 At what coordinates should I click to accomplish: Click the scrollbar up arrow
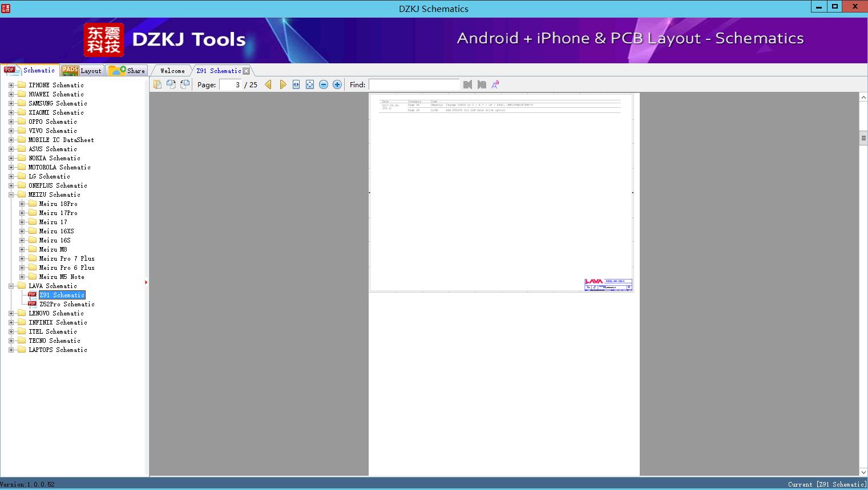click(863, 98)
